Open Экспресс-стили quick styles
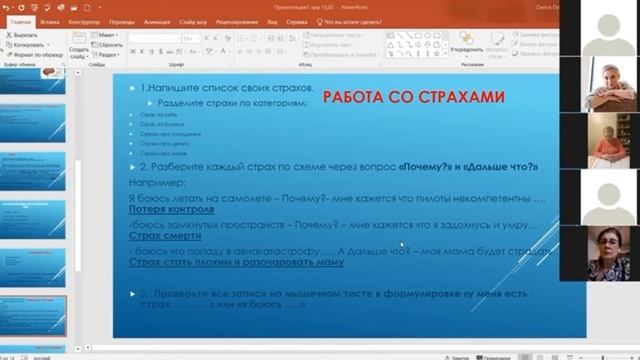Screen dimensions: 640x360 click(x=497, y=45)
